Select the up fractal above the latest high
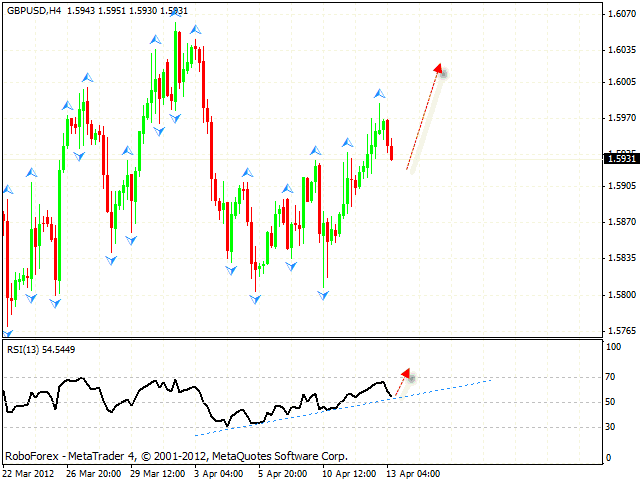This screenshot has width=640, height=481. [380, 93]
